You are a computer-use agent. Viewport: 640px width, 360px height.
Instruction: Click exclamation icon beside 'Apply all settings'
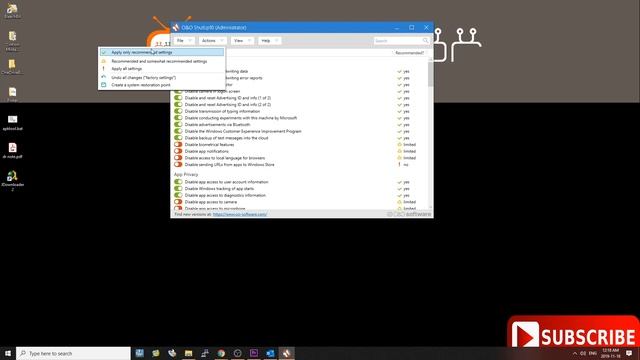(x=104, y=69)
